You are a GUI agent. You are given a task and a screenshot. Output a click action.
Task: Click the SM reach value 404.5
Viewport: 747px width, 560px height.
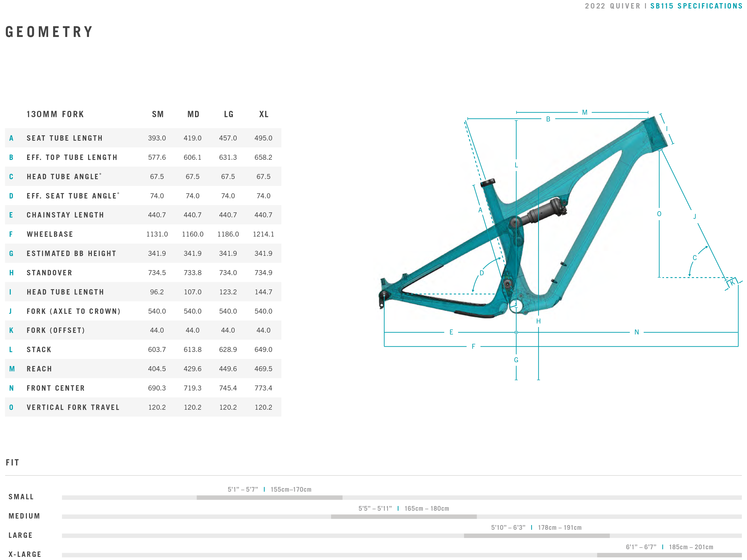tap(157, 369)
